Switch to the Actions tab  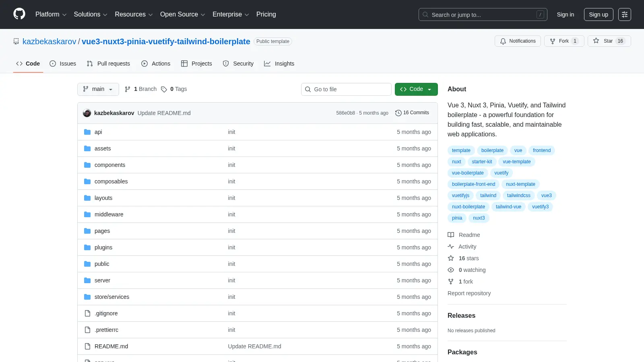coord(156,64)
